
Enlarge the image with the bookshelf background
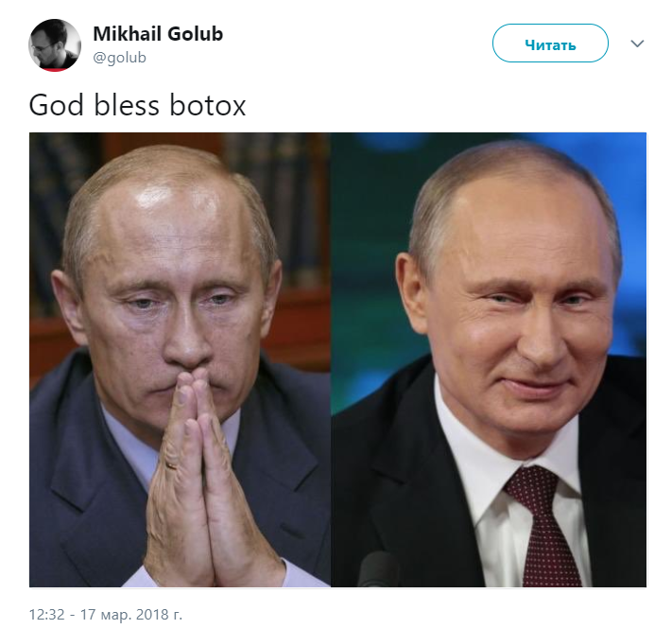[x=180, y=359]
